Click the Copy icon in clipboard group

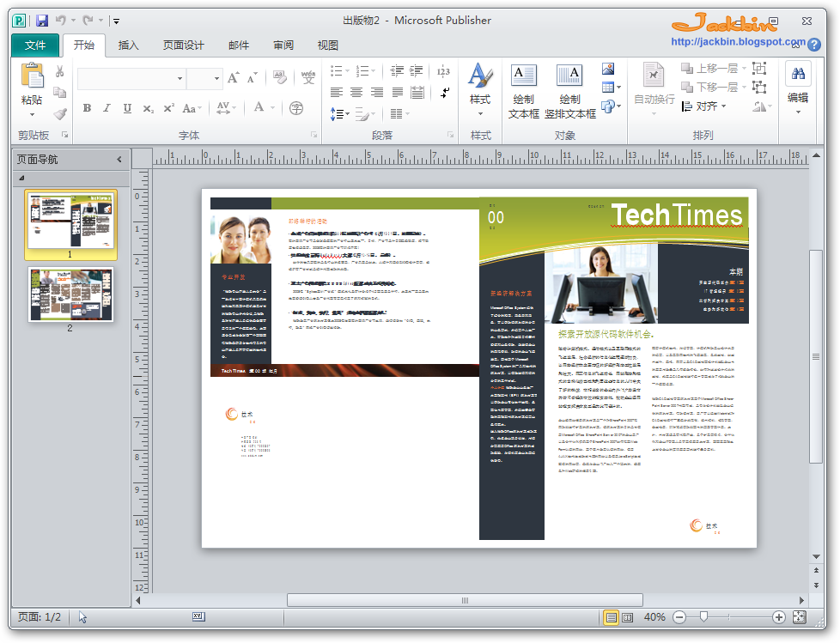point(59,92)
